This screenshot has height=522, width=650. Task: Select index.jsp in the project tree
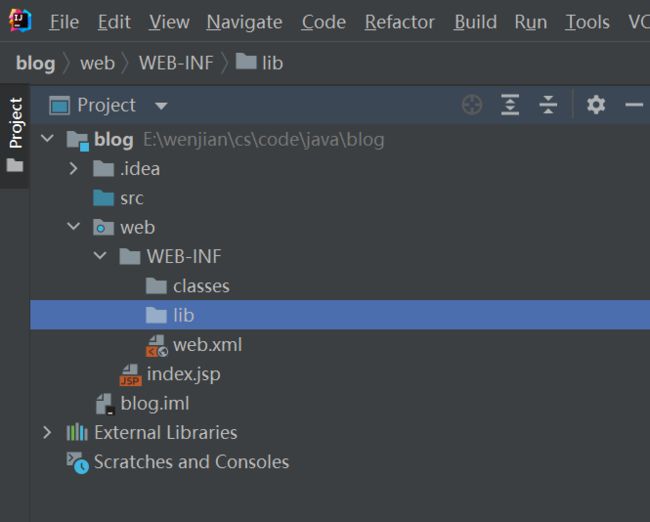pos(184,374)
